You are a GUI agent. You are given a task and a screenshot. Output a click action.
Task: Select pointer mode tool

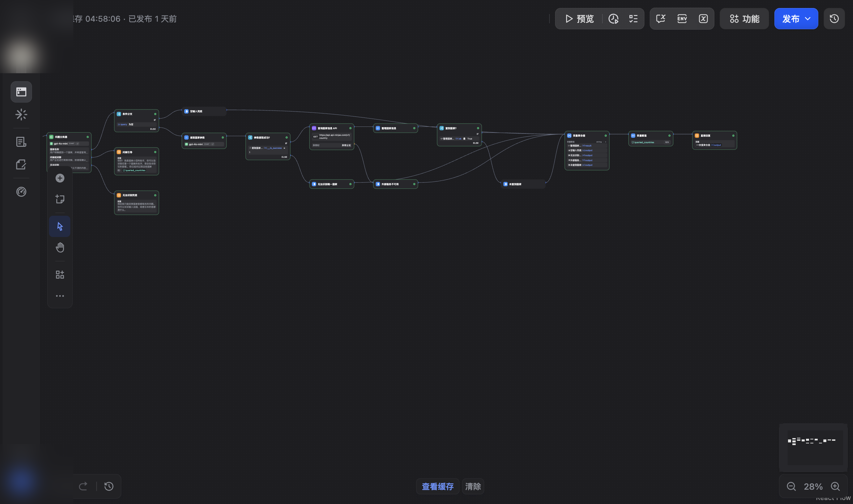pyautogui.click(x=60, y=226)
